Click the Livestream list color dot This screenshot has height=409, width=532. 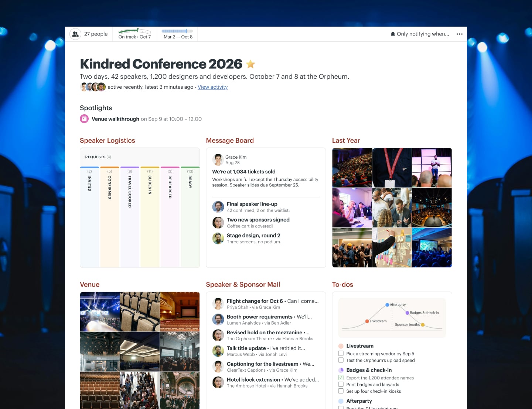coord(341,346)
